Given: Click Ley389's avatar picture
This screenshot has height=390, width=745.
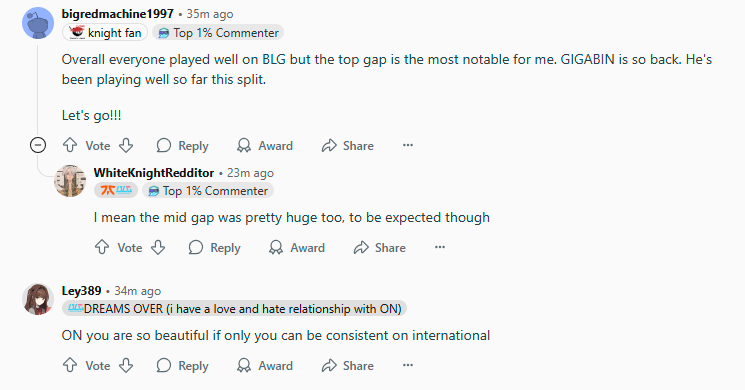Looking at the screenshot, I should (x=38, y=299).
